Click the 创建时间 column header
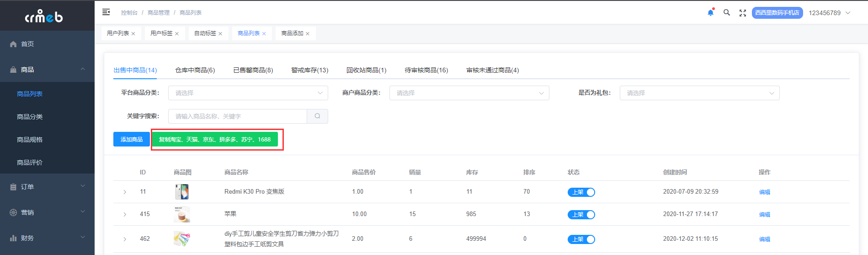The width and height of the screenshot is (868, 255). [675, 173]
